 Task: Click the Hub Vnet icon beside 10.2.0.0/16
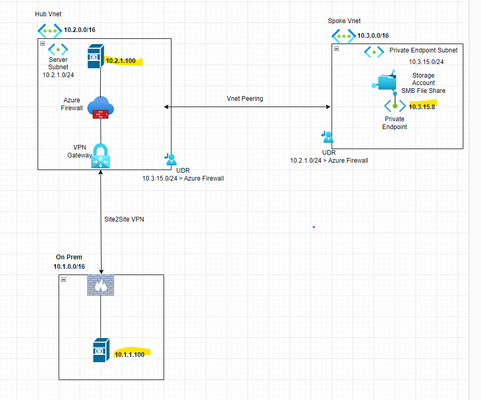(50, 31)
